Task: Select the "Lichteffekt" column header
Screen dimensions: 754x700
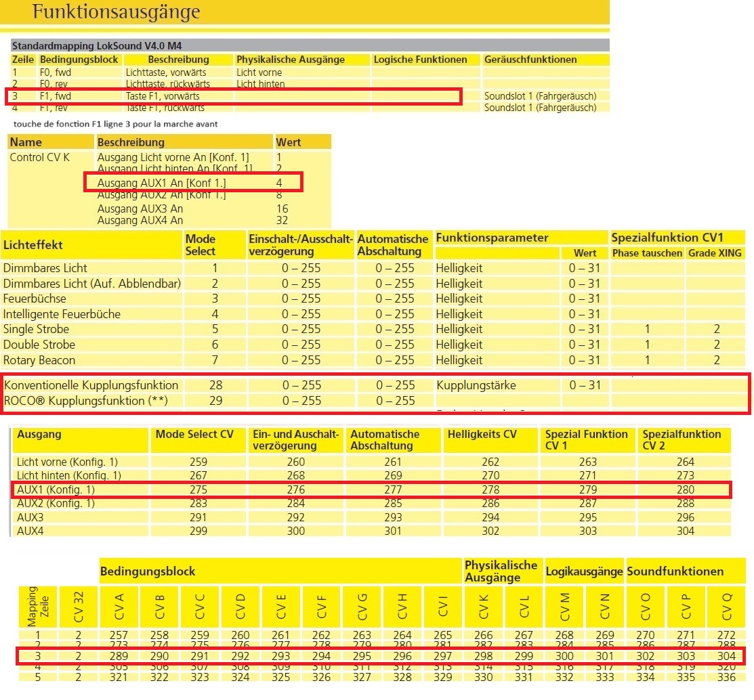Action: coord(33,245)
